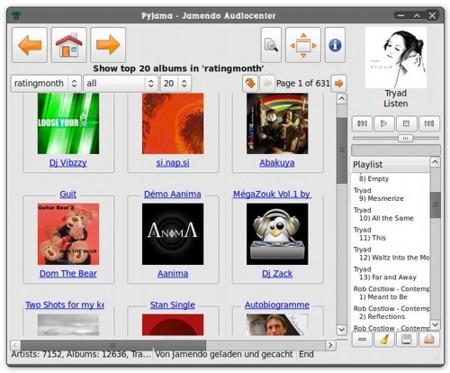The width and height of the screenshot is (450, 373).
Task: Go to next results page arrow
Action: (x=339, y=83)
